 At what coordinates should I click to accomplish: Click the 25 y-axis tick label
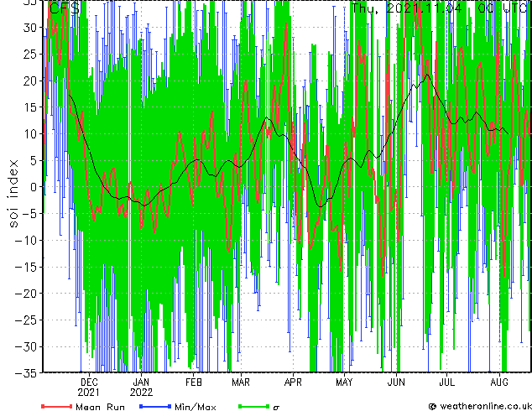30,54
